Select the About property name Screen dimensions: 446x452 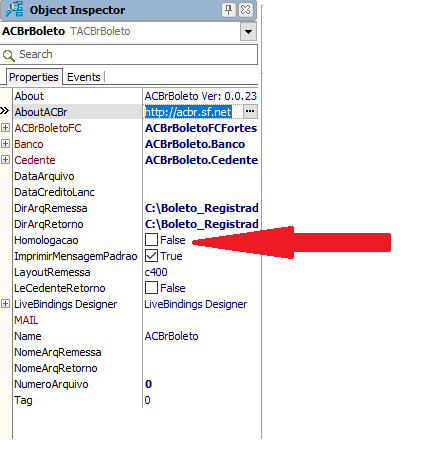coord(29,96)
